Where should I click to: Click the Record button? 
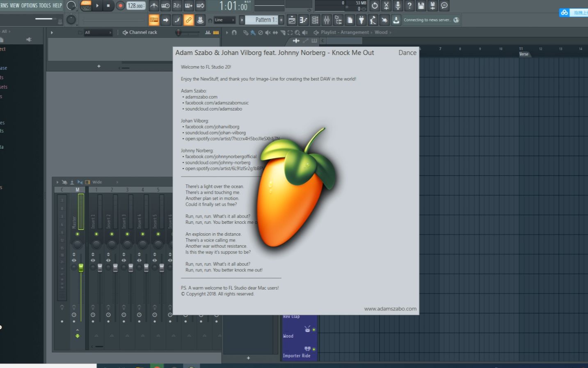click(120, 6)
